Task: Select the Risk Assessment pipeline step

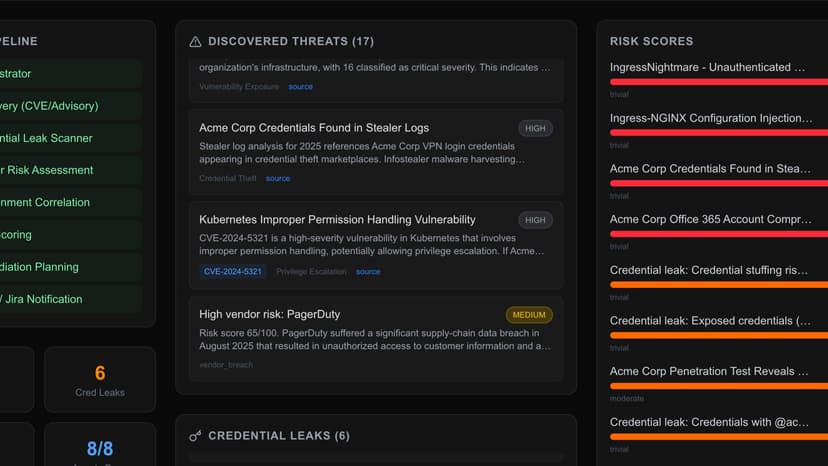Action: [x=71, y=171]
